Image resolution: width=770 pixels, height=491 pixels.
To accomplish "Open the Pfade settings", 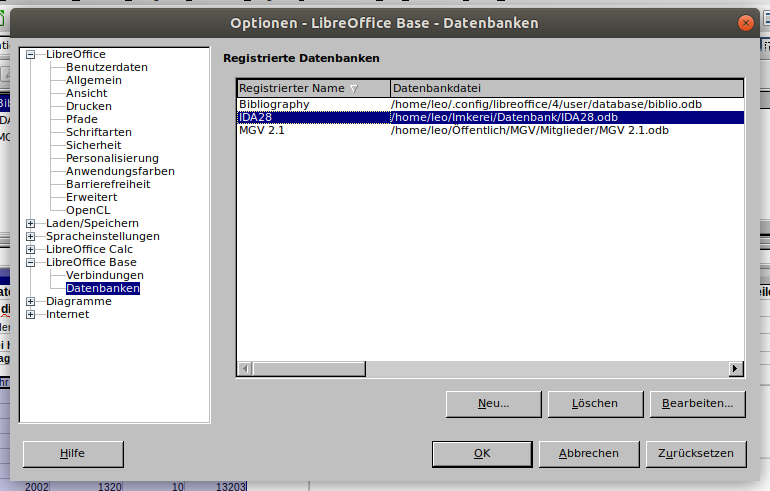I will (x=82, y=119).
